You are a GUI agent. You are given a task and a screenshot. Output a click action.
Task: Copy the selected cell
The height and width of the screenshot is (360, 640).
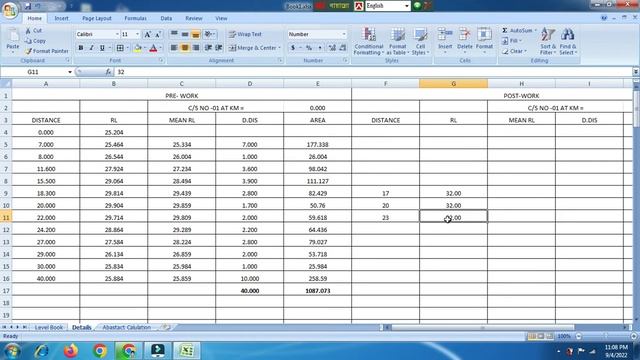[35, 41]
